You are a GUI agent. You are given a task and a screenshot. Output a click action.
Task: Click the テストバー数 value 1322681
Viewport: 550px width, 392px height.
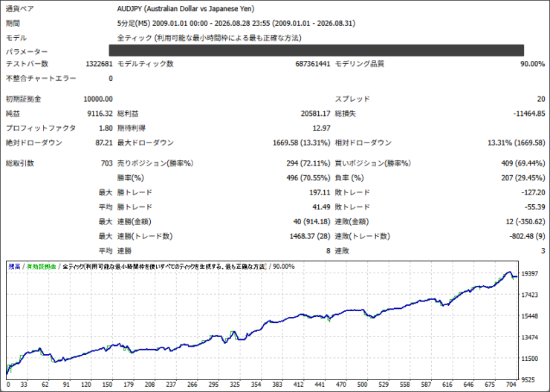pyautogui.click(x=100, y=64)
